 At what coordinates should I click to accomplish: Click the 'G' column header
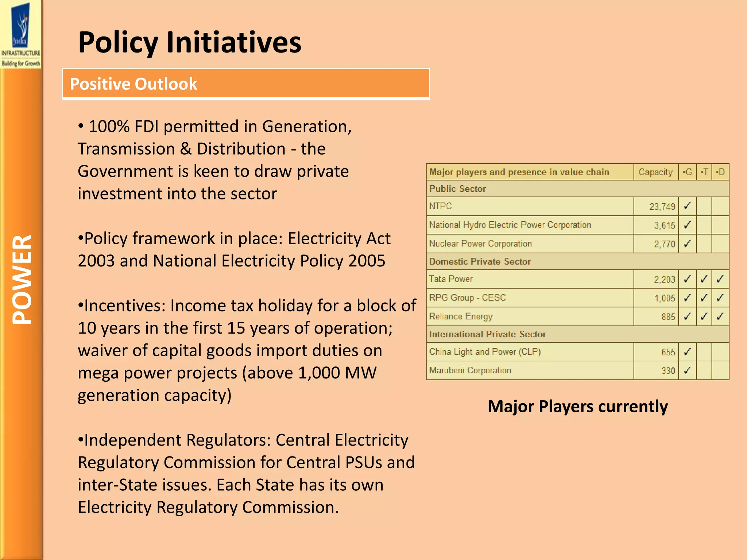(x=687, y=172)
